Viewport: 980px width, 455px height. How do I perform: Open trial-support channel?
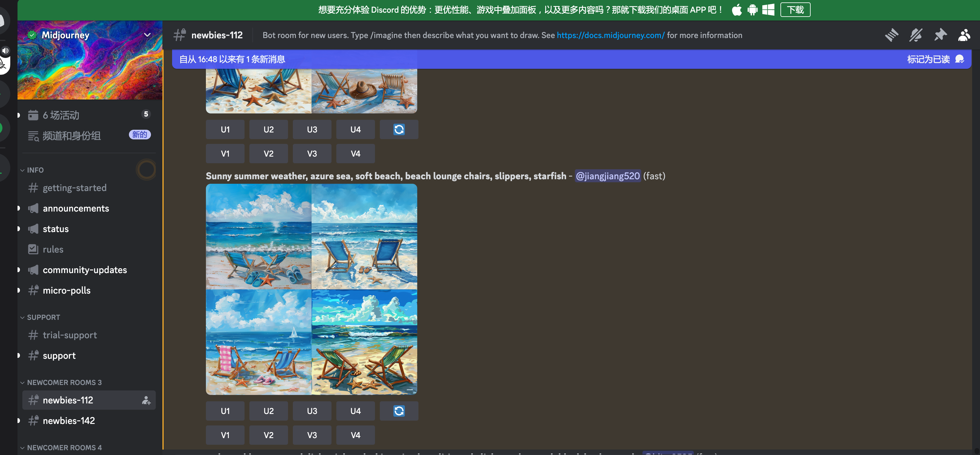coord(89,335)
